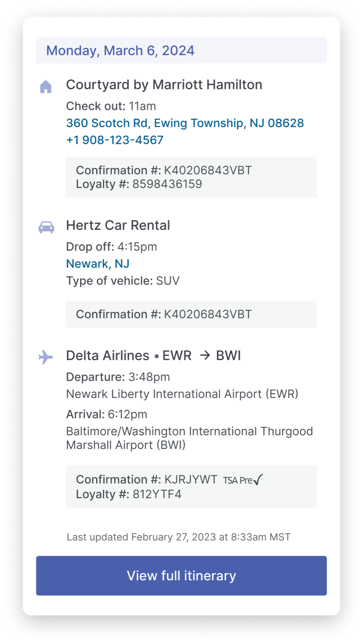Select the Monday, March 6, 2024 header
The image size is (363, 644).
(x=120, y=50)
